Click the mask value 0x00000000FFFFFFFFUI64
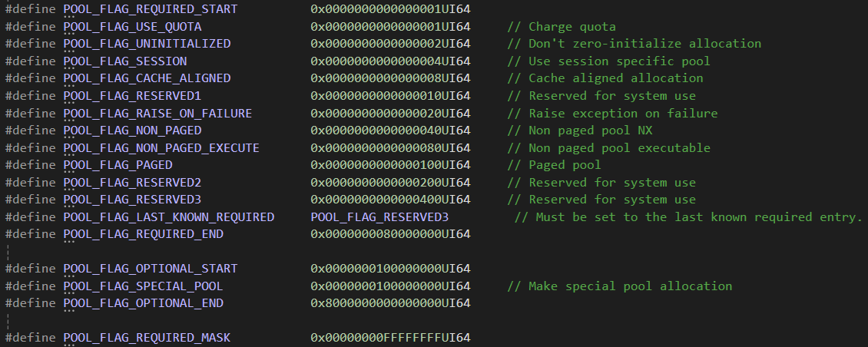The width and height of the screenshot is (868, 347). pos(390,338)
